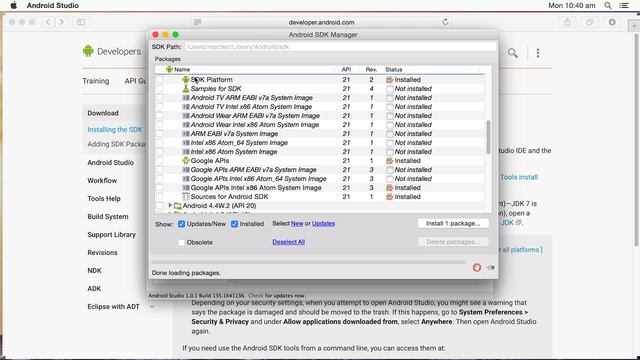Click the Check for updates link

tap(256, 296)
